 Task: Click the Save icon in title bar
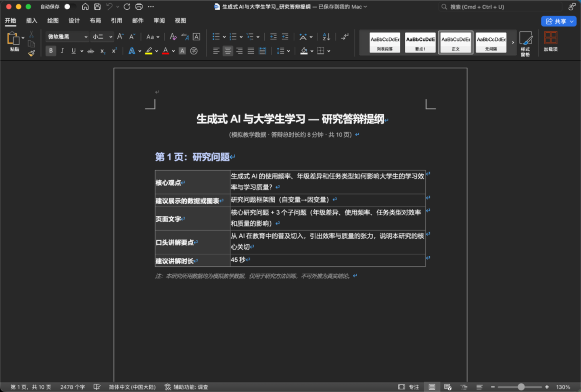97,6
